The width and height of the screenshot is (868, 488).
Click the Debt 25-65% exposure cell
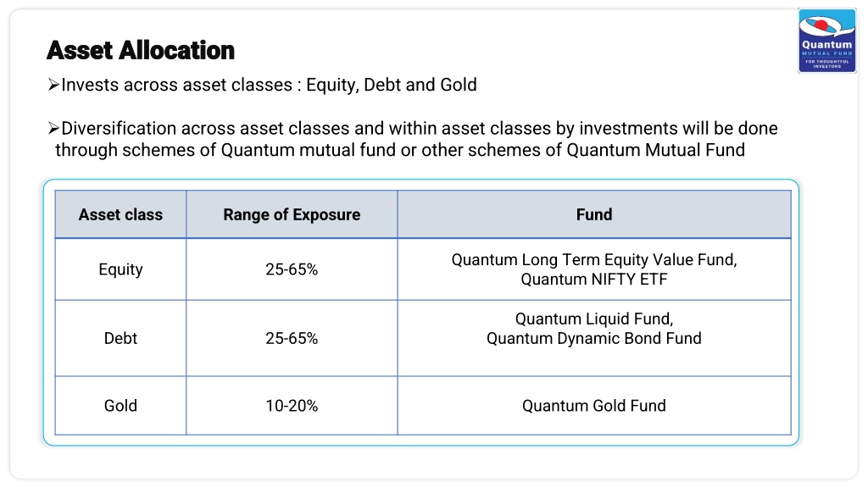click(x=292, y=338)
